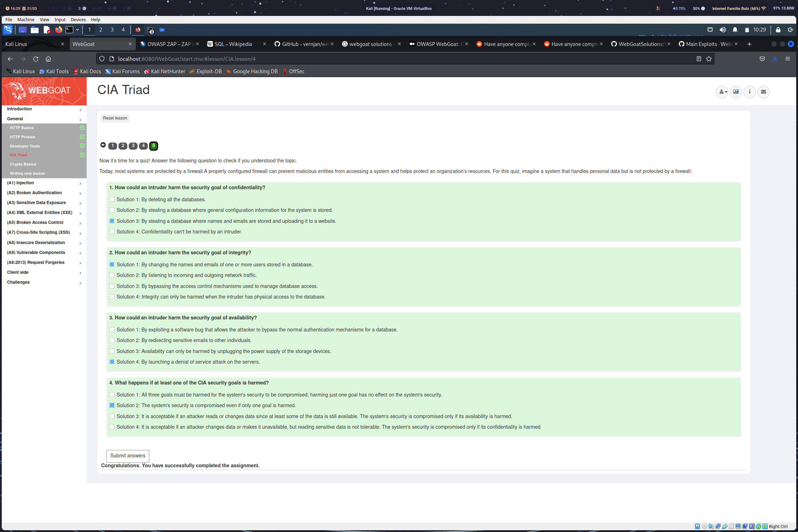This screenshot has width=798, height=532.
Task: Go back with lesson previous-page arrow
Action: pyautogui.click(x=103, y=145)
